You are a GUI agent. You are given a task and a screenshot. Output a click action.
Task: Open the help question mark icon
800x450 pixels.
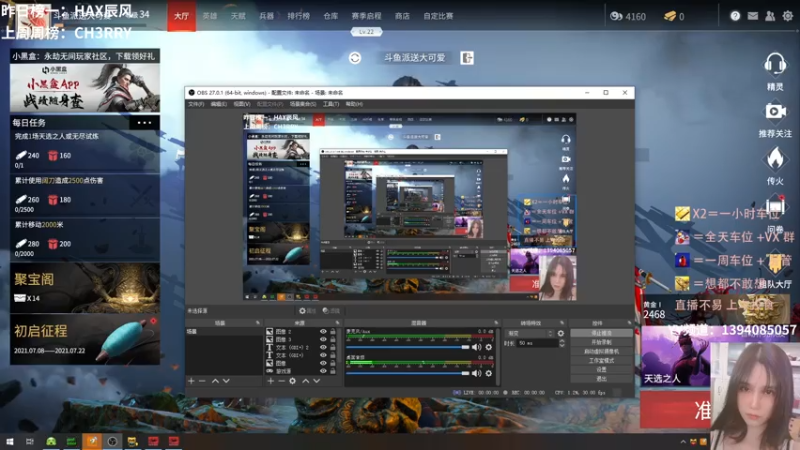(x=735, y=16)
